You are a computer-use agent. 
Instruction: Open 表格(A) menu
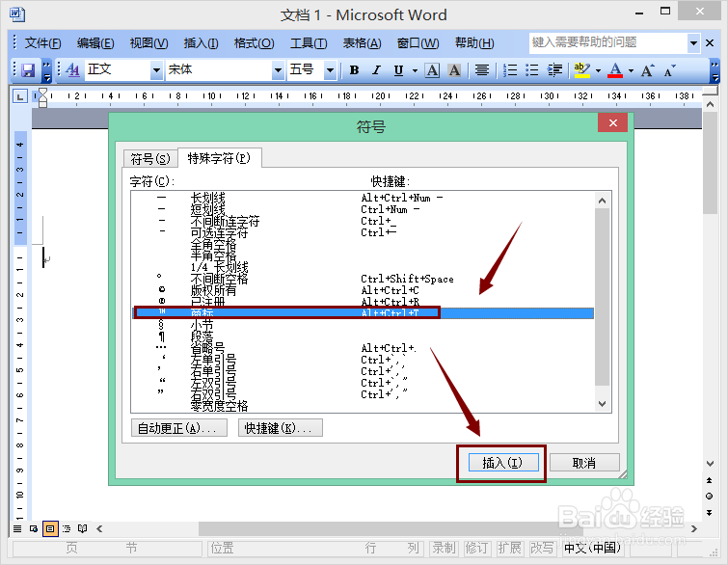(363, 43)
